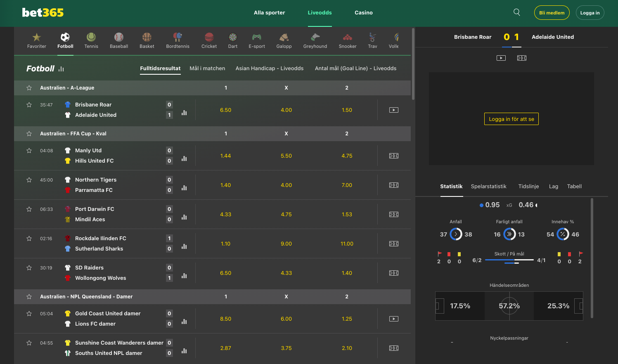
Task: Switch to pitch tracker icon in match panel
Action: (522, 58)
